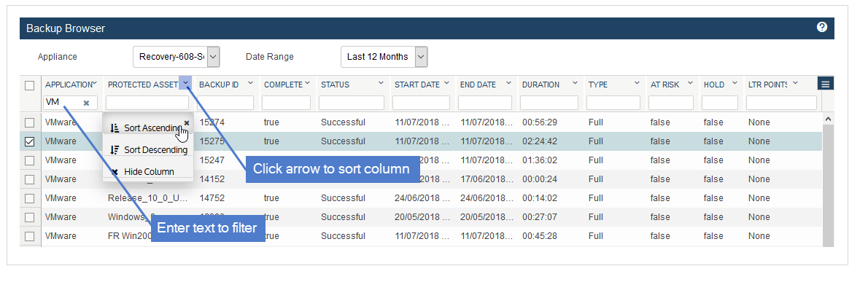
Task: Check the row with duration 00:27:07
Action: click(30, 217)
